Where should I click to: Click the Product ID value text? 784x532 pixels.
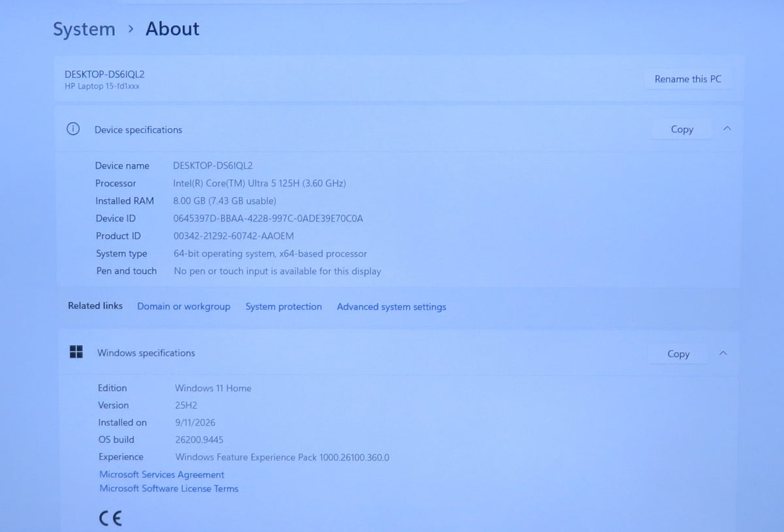[233, 236]
